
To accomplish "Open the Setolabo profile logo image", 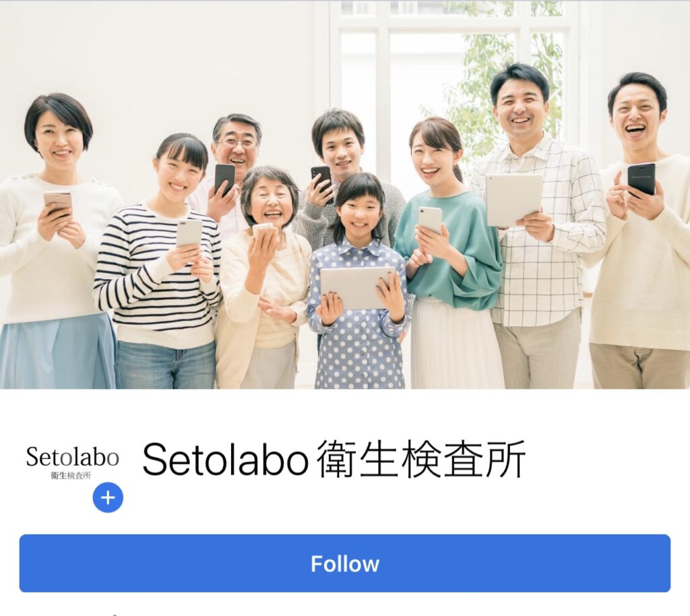I will [x=72, y=462].
